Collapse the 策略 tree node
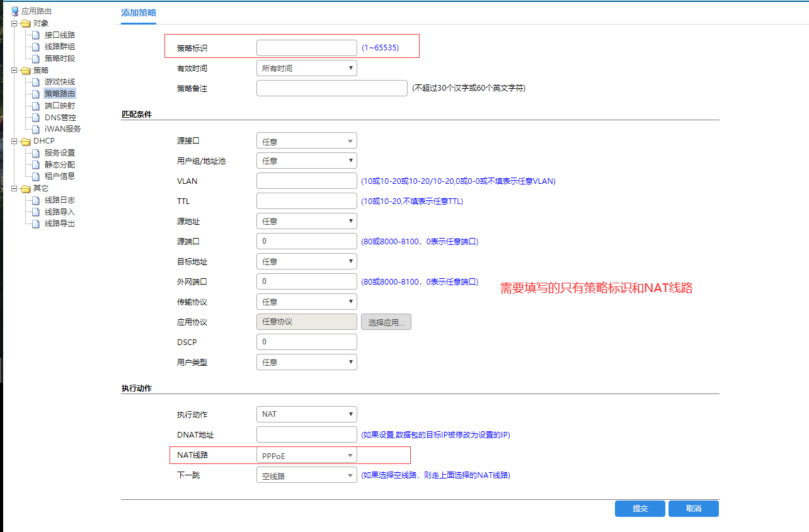Viewport: 809px width, 532px height. click(x=14, y=71)
